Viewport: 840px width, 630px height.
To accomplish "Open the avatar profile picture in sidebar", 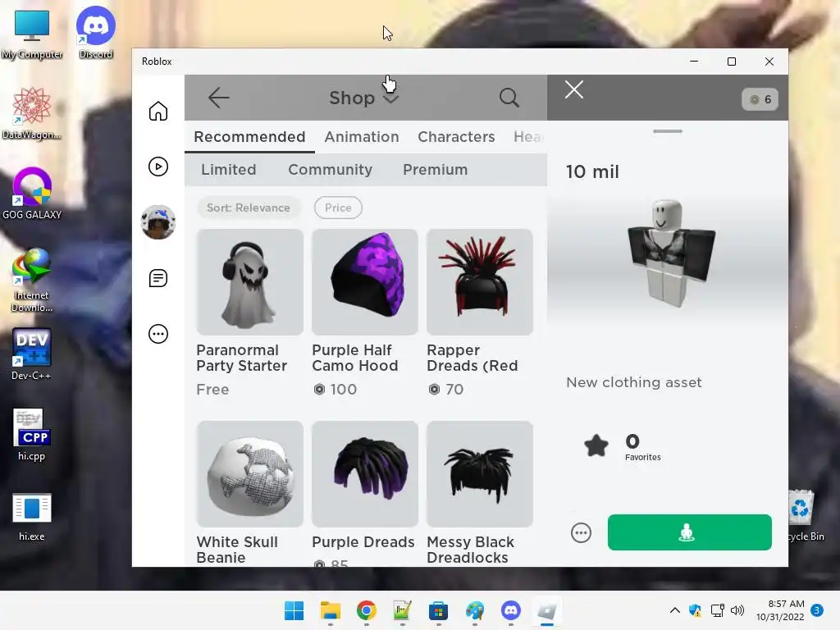I will point(158,221).
